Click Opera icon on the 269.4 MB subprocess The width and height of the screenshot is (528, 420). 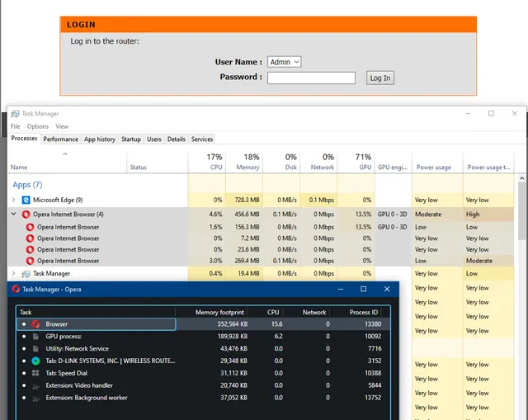(x=30, y=261)
